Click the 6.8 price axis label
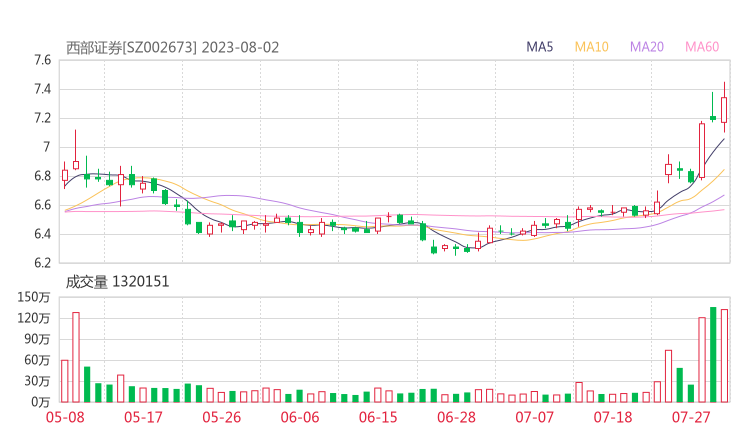 (x=42, y=176)
